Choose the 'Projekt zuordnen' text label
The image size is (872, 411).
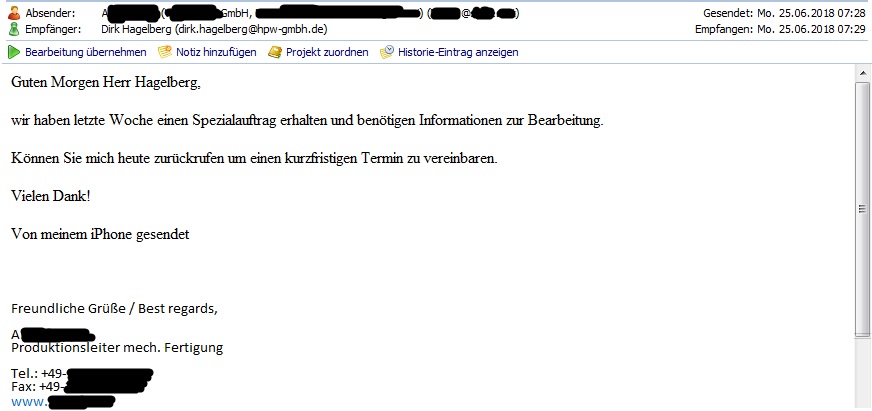point(327,52)
